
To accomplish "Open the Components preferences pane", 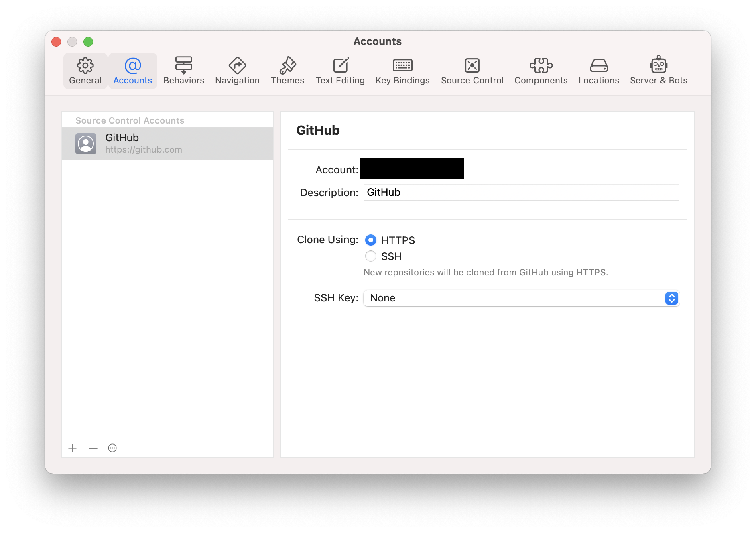I will tap(541, 71).
